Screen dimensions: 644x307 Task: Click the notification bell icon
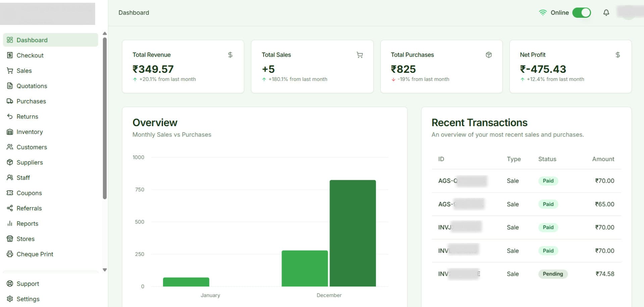tap(606, 13)
